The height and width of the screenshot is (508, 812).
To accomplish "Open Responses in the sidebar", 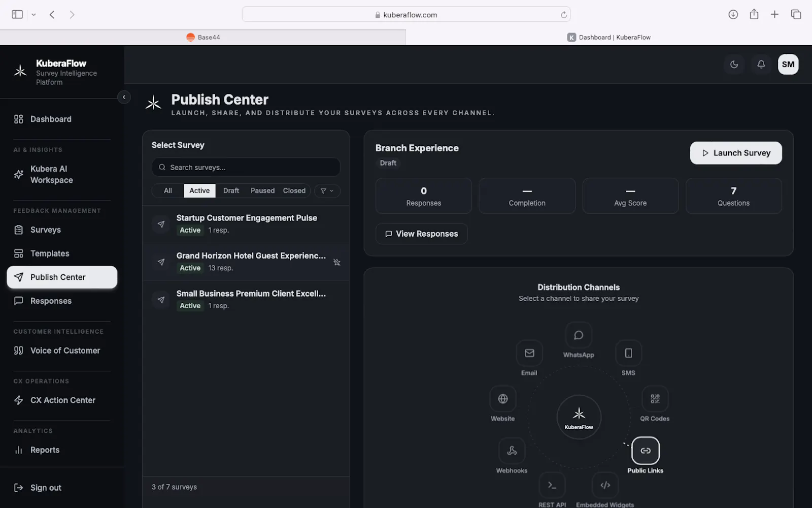I will pyautogui.click(x=62, y=301).
